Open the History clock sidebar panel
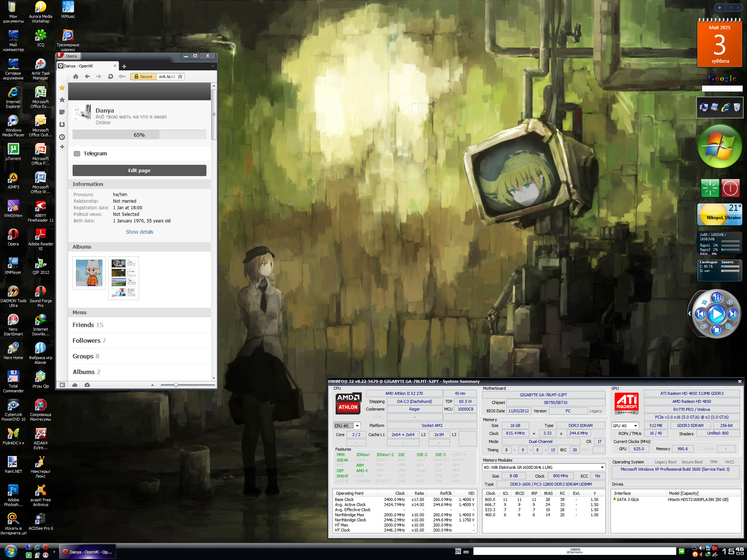This screenshot has width=747, height=560. pyautogui.click(x=62, y=137)
